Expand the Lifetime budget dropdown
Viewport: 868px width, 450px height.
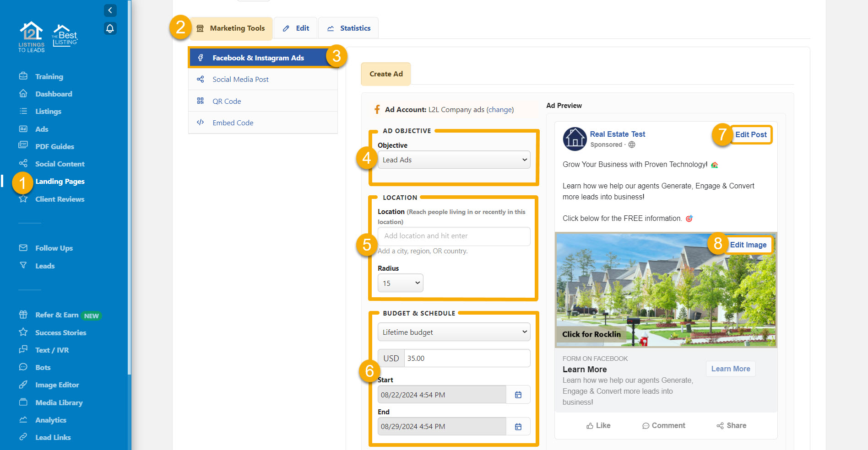pyautogui.click(x=454, y=332)
